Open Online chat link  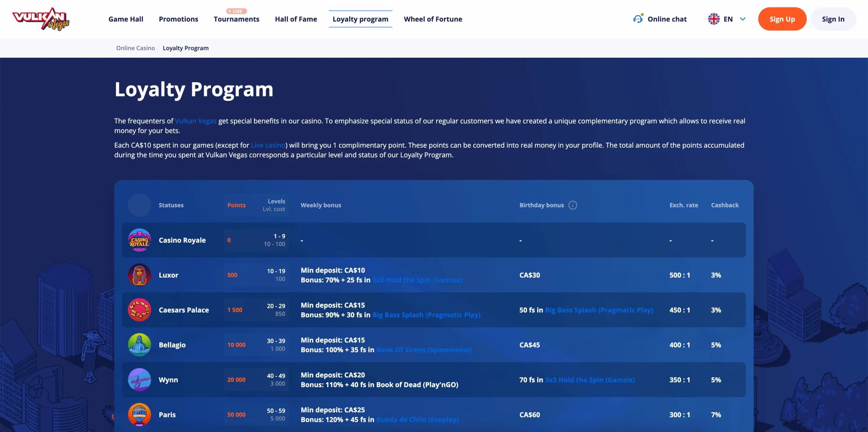click(667, 19)
